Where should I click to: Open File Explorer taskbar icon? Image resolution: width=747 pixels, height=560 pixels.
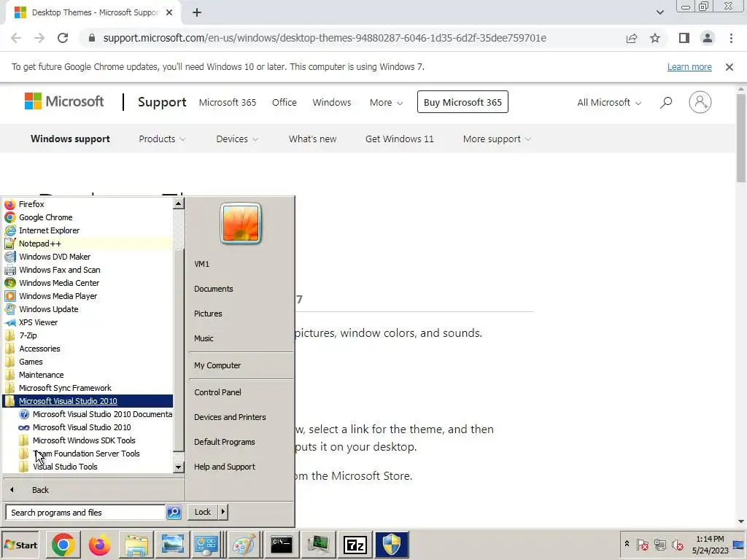136,545
